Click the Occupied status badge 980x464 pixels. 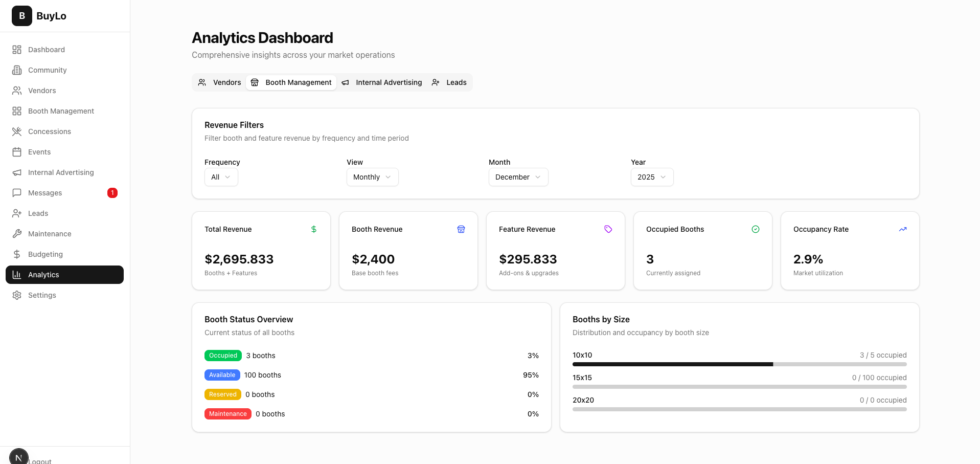pyautogui.click(x=223, y=356)
